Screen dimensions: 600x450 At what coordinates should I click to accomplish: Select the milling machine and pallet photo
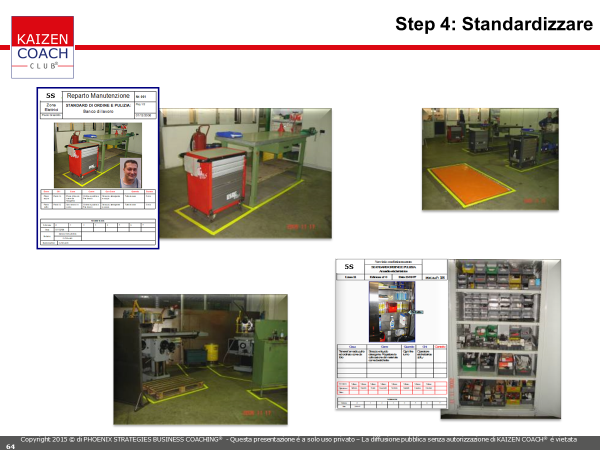coord(201,359)
